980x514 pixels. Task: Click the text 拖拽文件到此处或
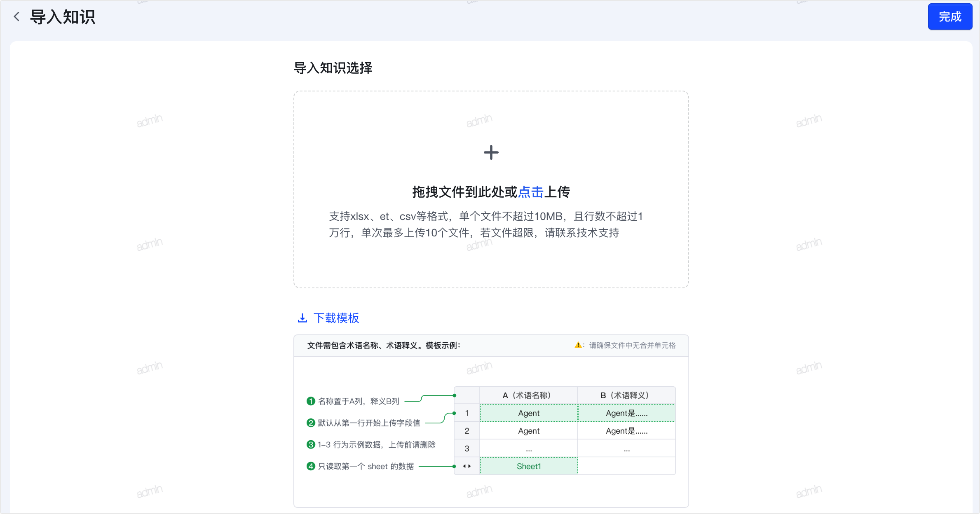[x=465, y=192]
